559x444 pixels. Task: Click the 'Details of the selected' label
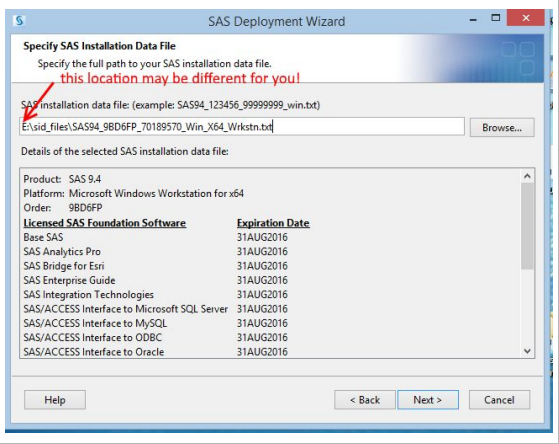click(x=125, y=151)
